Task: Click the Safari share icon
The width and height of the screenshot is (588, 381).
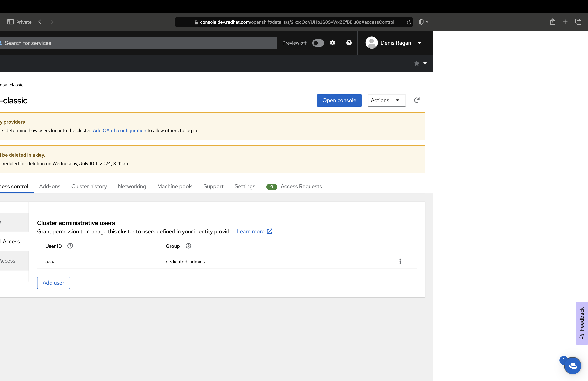Action: tap(552, 22)
